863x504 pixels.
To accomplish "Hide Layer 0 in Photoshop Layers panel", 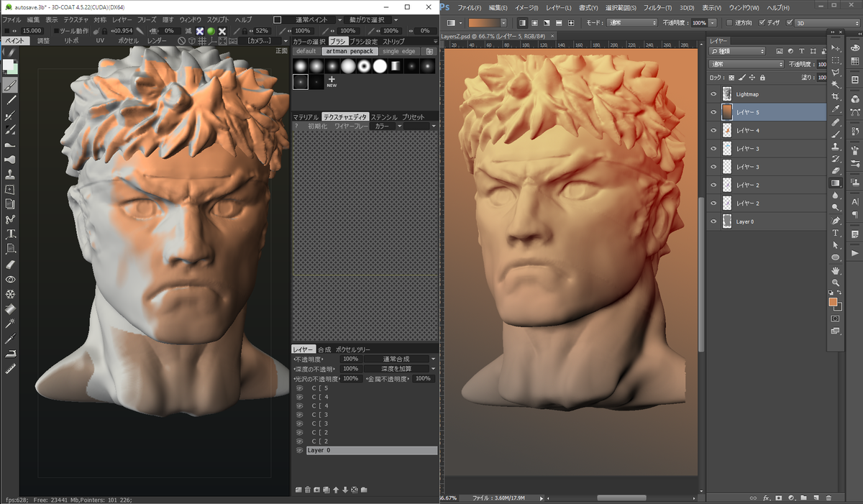I will 713,221.
